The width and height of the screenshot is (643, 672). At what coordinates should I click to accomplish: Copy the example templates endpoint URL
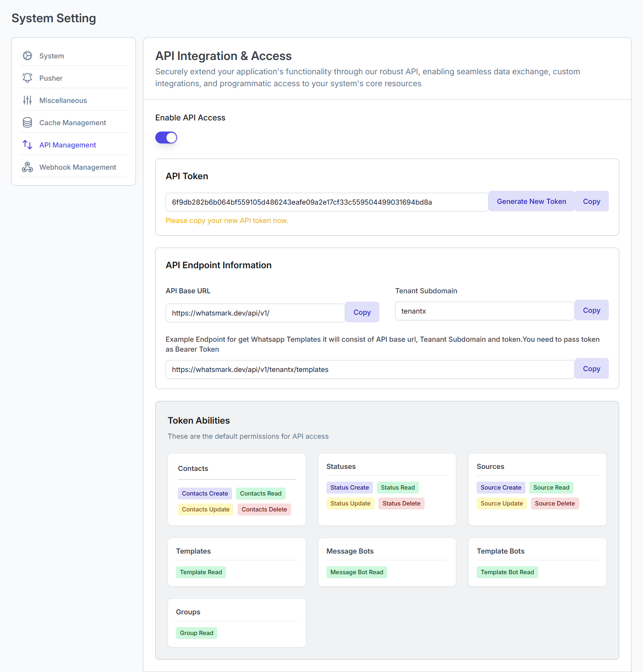point(591,368)
